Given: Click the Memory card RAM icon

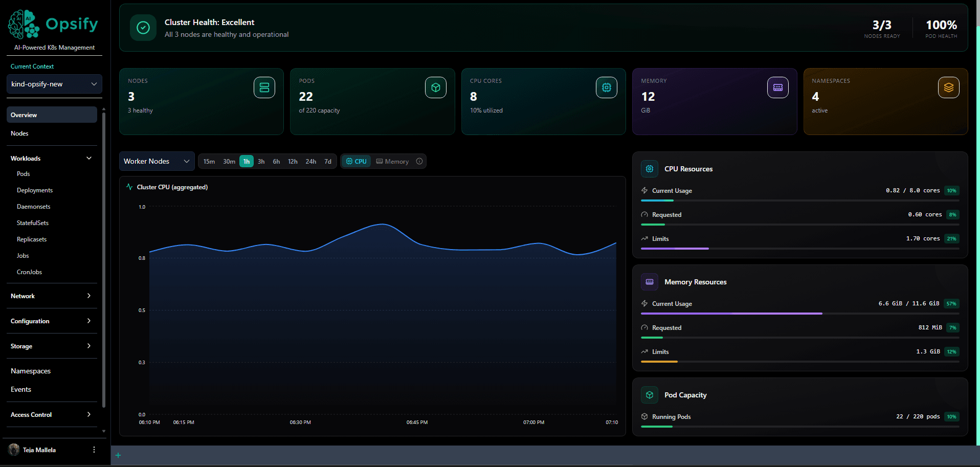Looking at the screenshot, I should 777,87.
